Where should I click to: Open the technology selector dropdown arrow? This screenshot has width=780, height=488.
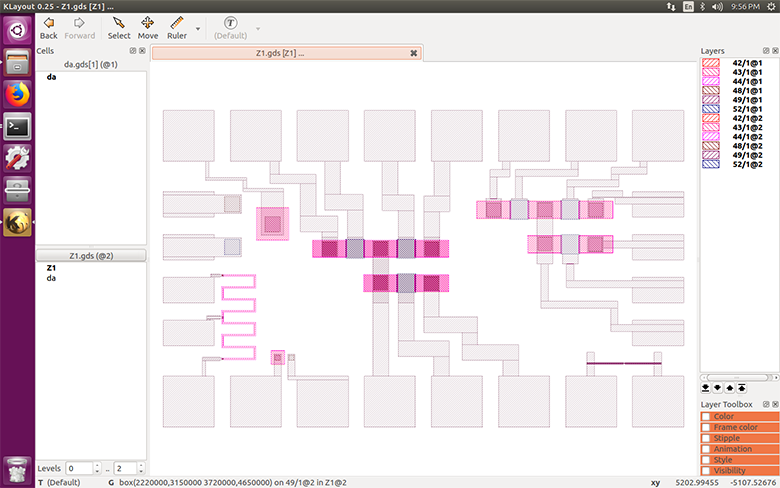pos(258,29)
